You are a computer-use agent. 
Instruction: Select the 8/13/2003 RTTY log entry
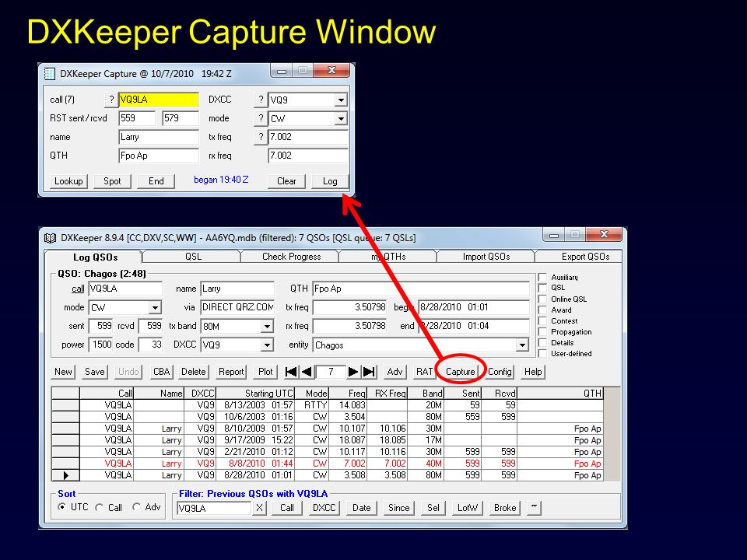tap(328, 405)
